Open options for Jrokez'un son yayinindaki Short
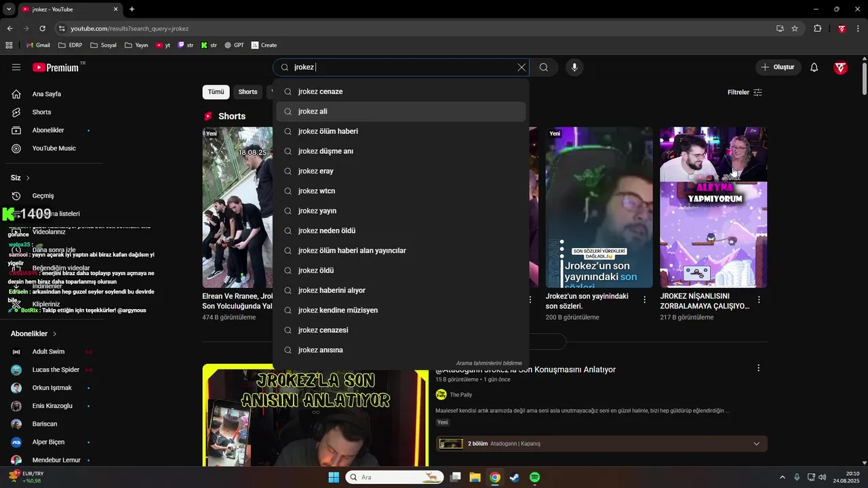The height and width of the screenshot is (488, 868). click(644, 299)
